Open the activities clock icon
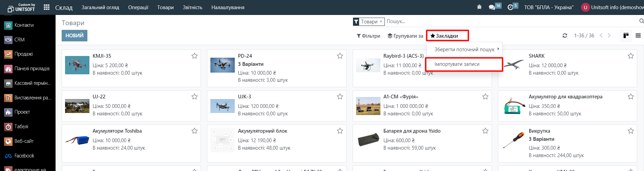This screenshot has width=644, height=171. [x=510, y=7]
